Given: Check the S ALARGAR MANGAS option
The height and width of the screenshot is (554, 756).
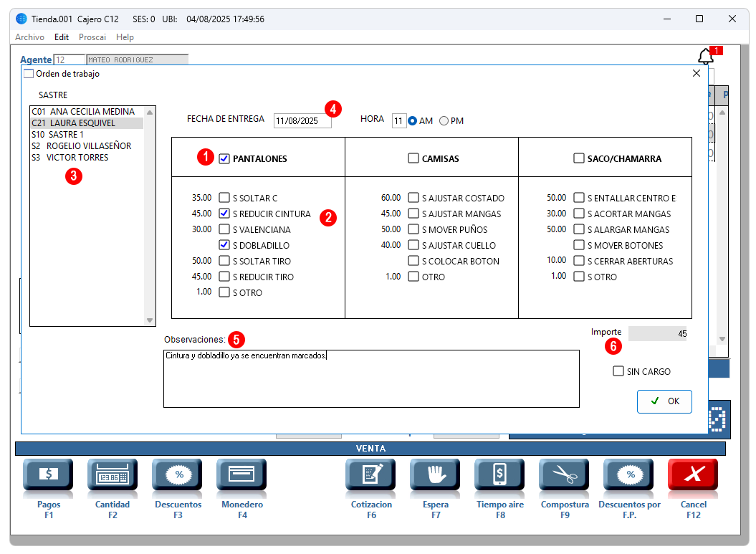Looking at the screenshot, I should [578, 229].
